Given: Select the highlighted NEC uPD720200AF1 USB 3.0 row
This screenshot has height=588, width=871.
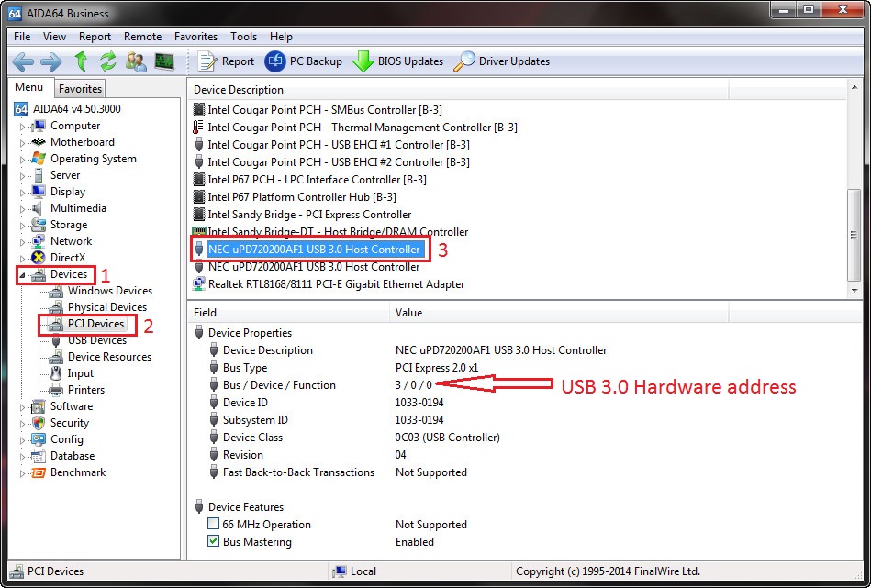Looking at the screenshot, I should click(x=314, y=250).
